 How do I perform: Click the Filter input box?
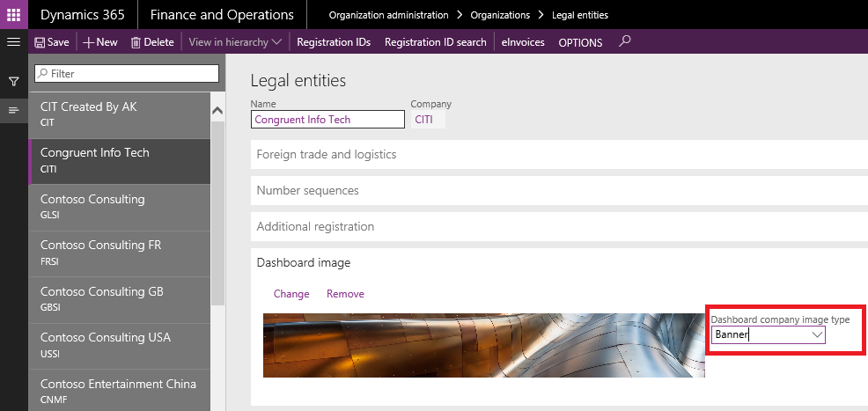pos(127,74)
